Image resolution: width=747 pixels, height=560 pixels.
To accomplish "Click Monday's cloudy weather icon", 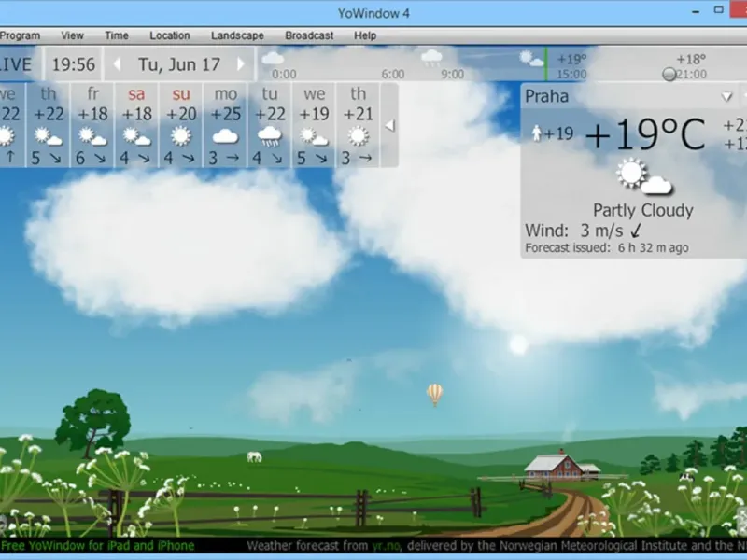I will (225, 137).
